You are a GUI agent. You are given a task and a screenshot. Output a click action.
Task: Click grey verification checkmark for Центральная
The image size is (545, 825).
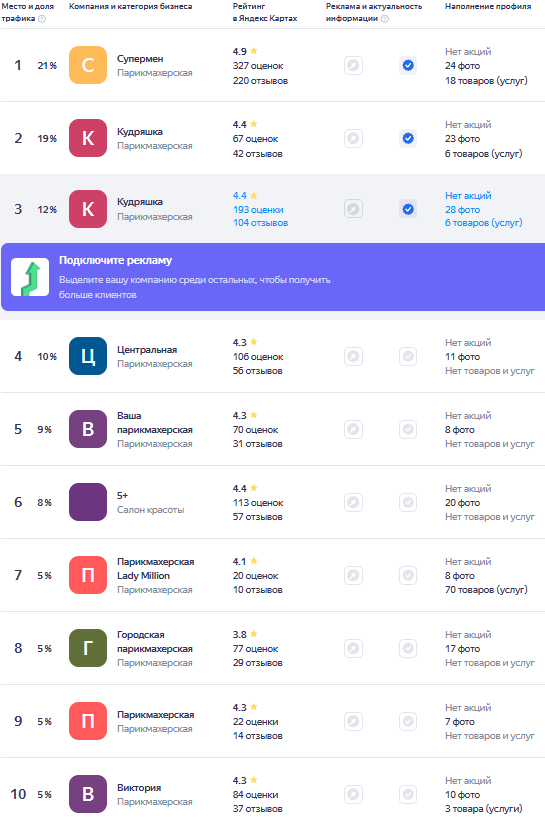[408, 356]
